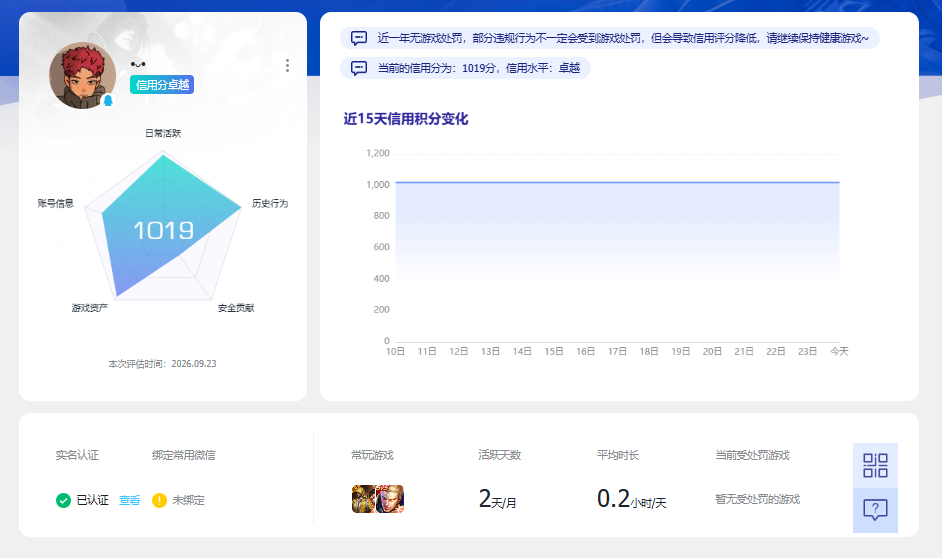Open the help question bubble icon
The width and height of the screenshot is (942, 558).
(875, 510)
